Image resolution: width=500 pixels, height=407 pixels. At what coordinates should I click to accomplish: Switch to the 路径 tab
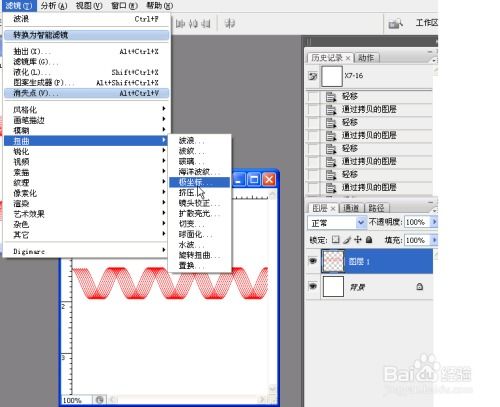tap(377, 208)
